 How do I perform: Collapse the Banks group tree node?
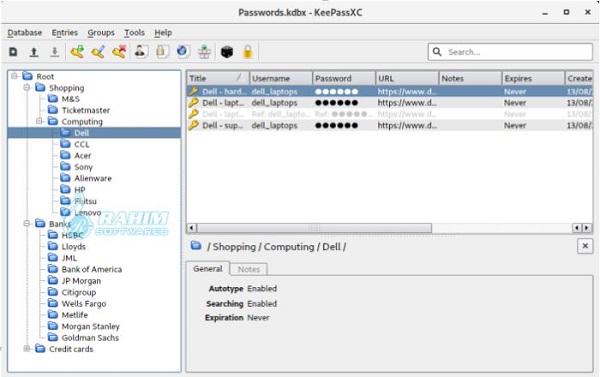pyautogui.click(x=27, y=223)
